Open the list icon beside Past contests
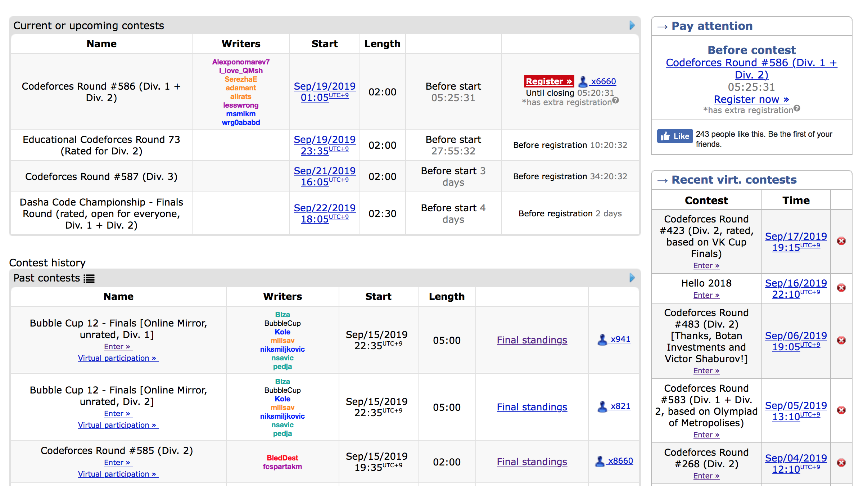This screenshot has height=486, width=868. coord(89,279)
